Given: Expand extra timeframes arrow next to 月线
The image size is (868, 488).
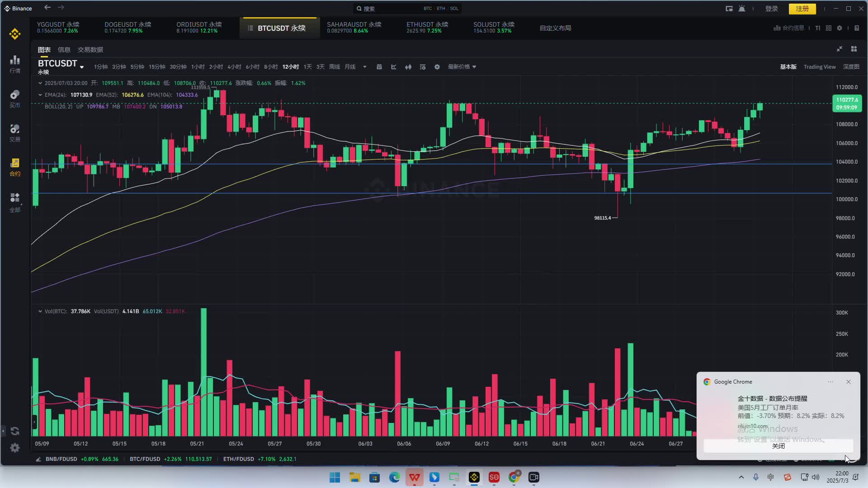Looking at the screenshot, I should [x=364, y=66].
